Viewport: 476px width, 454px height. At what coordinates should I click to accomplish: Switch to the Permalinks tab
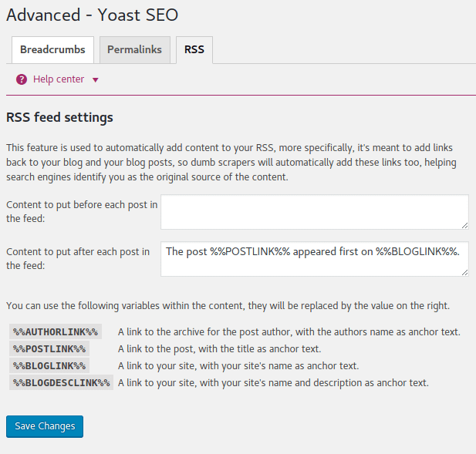click(x=135, y=50)
